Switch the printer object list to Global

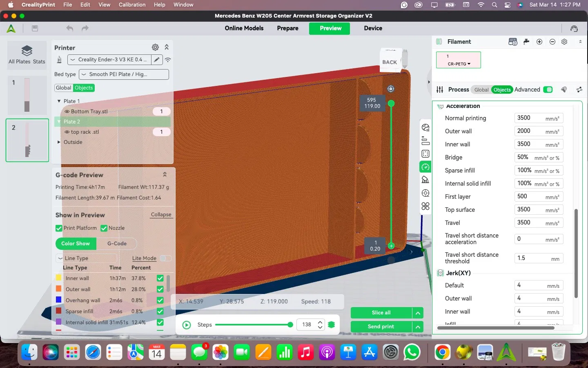(x=64, y=88)
